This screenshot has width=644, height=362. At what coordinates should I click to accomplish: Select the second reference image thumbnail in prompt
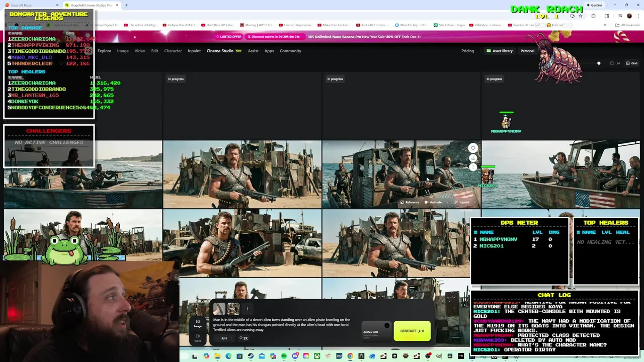tap(233, 309)
